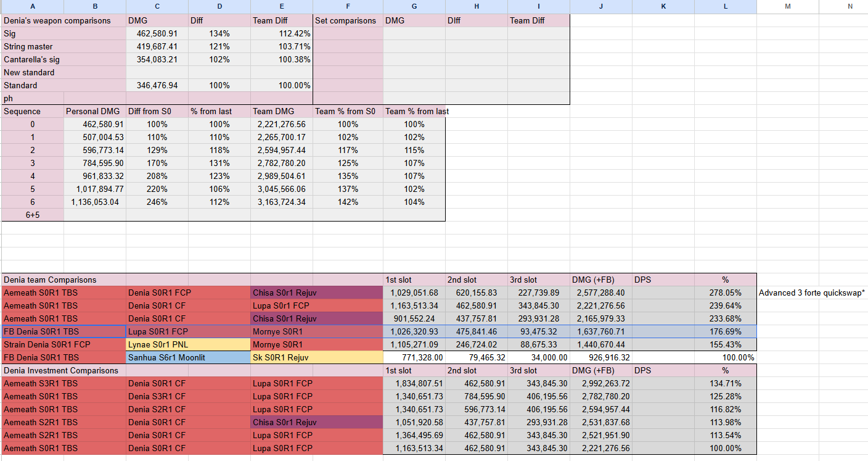Click the "Sequence" header cell

click(x=33, y=111)
